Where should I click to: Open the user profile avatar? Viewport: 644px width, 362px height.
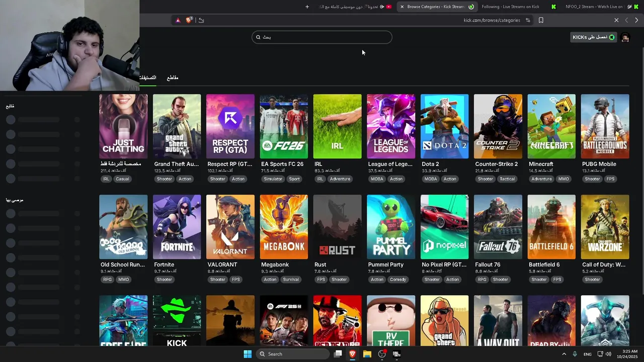625,37
